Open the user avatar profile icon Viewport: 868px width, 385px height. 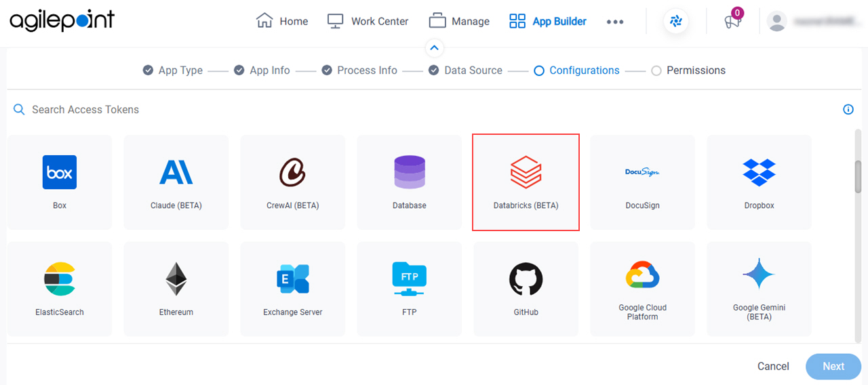click(x=777, y=22)
